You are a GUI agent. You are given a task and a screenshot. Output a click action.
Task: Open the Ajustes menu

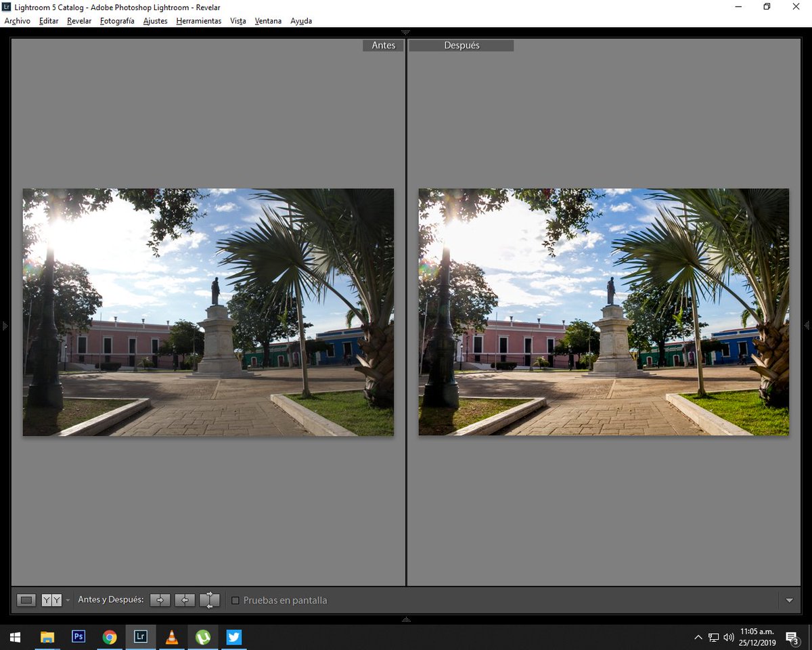[x=155, y=21]
